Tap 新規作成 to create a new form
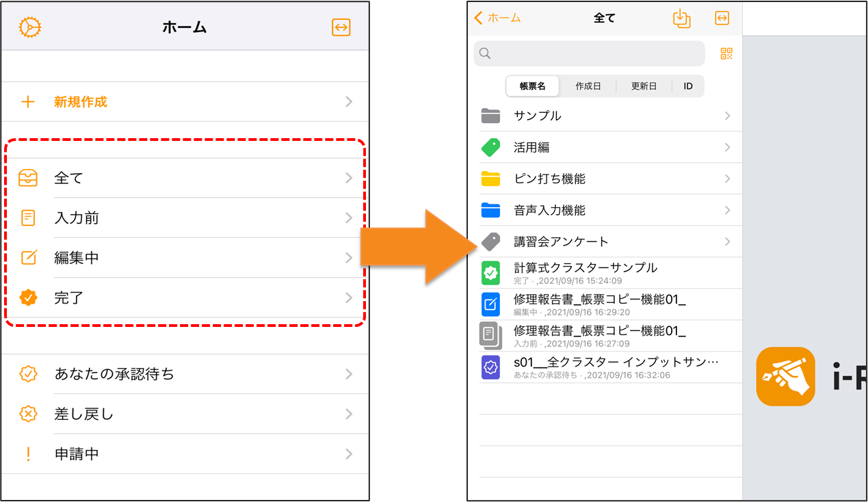 pos(81,103)
